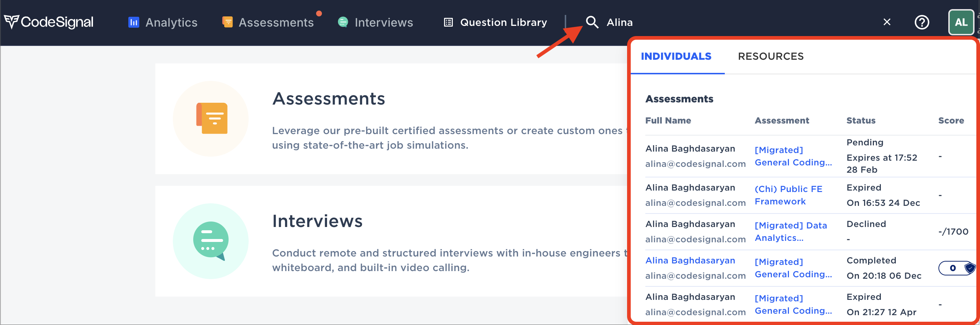Select 'On 21:27 12 Apr' expired date
This screenshot has height=325, width=980.
click(881, 312)
